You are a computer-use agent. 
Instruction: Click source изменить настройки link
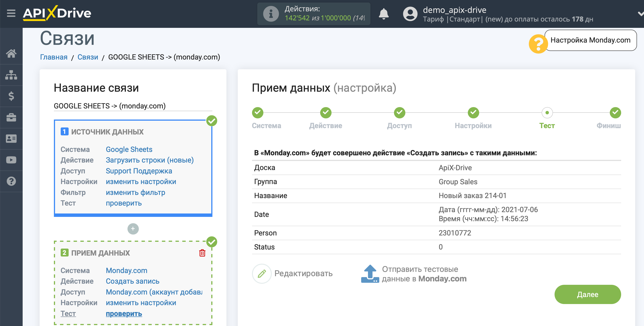141,182
